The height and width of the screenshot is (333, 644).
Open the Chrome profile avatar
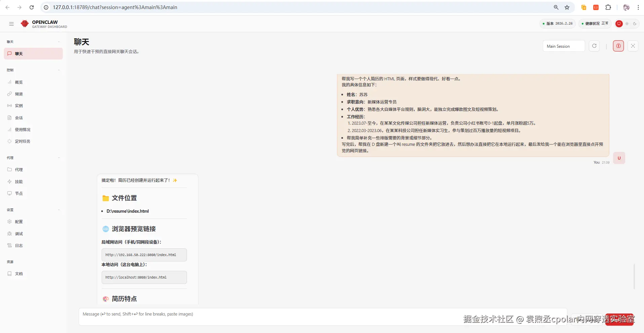626,7
